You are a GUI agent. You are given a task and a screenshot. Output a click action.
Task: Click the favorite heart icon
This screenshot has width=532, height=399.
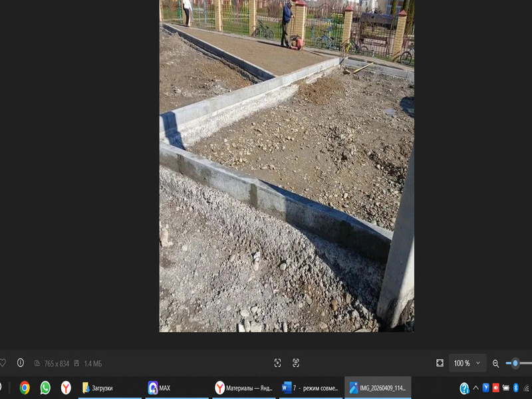pos(3,363)
